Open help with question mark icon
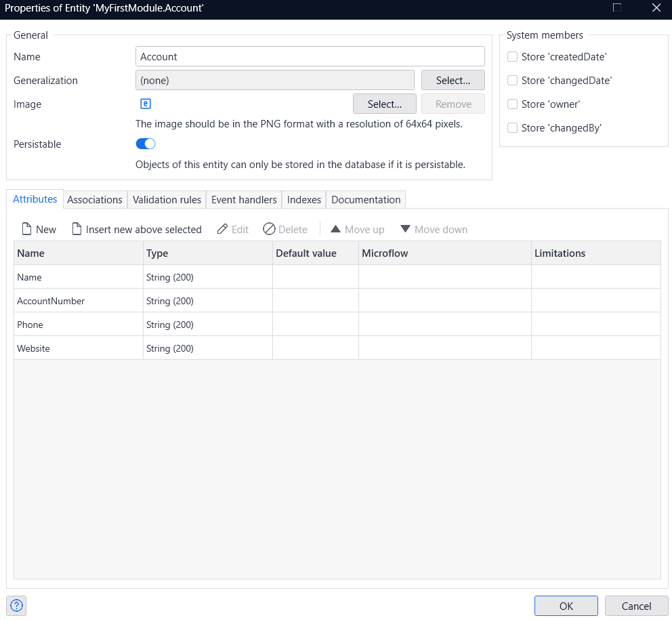This screenshot has height=620, width=672. pyautogui.click(x=17, y=606)
